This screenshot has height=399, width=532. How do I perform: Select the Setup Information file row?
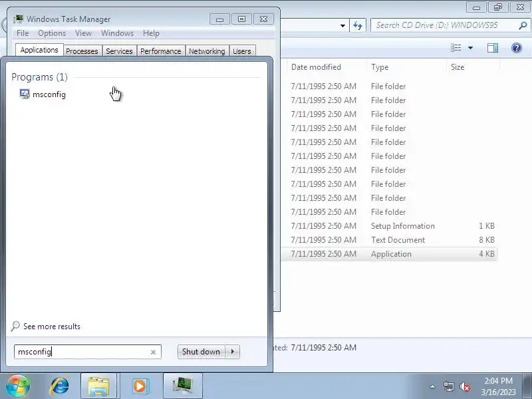point(389,226)
